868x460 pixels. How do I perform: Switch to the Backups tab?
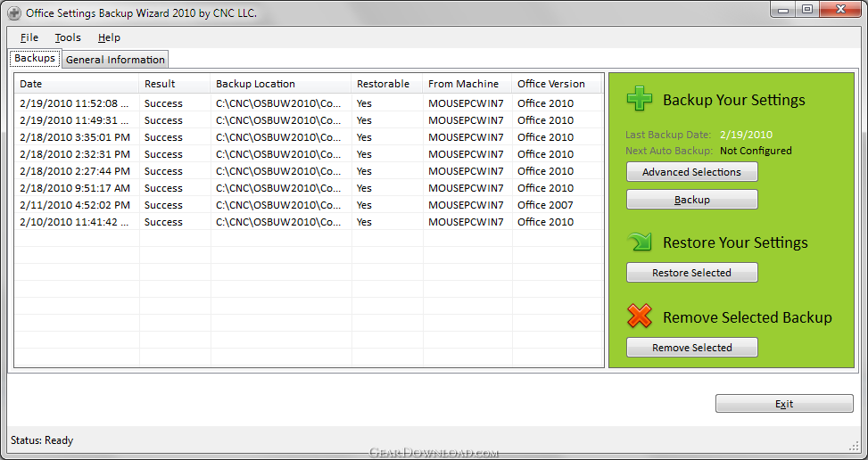35,58
